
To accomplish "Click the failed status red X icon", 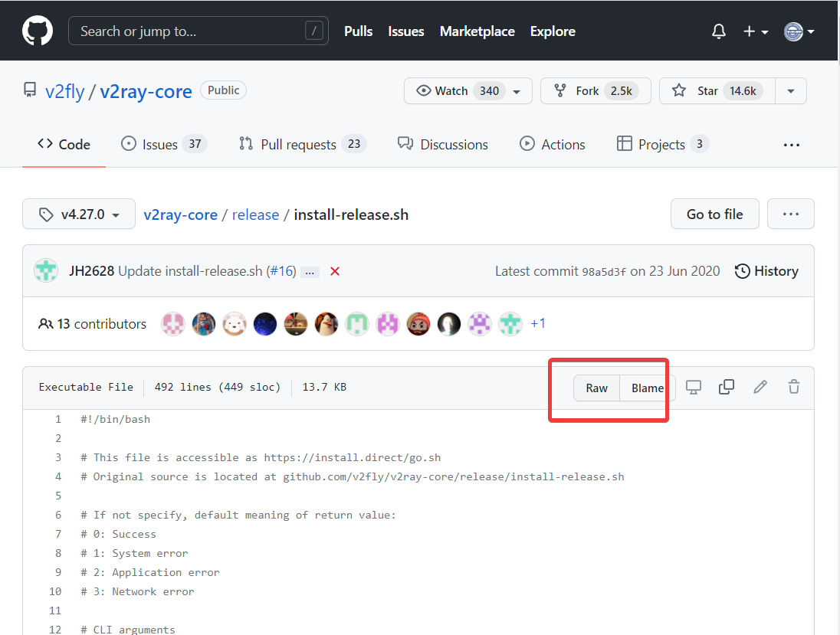I will coord(334,271).
